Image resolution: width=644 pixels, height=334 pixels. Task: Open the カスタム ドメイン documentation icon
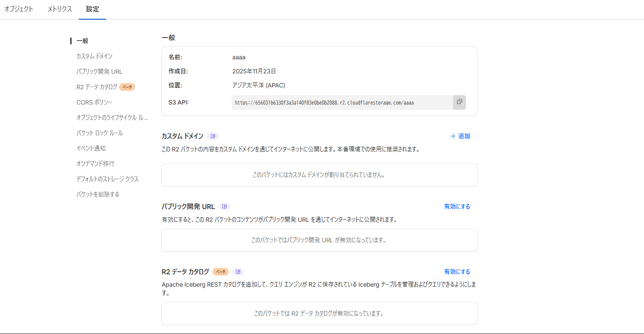(213, 136)
